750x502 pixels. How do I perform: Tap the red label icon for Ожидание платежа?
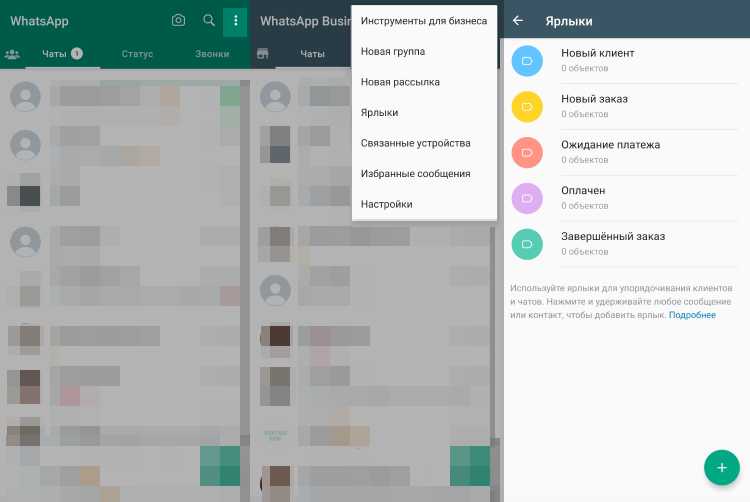tap(527, 153)
